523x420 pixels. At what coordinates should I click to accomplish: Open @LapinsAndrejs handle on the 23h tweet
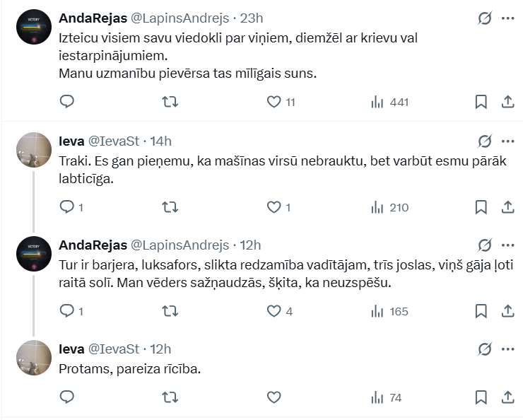click(180, 18)
